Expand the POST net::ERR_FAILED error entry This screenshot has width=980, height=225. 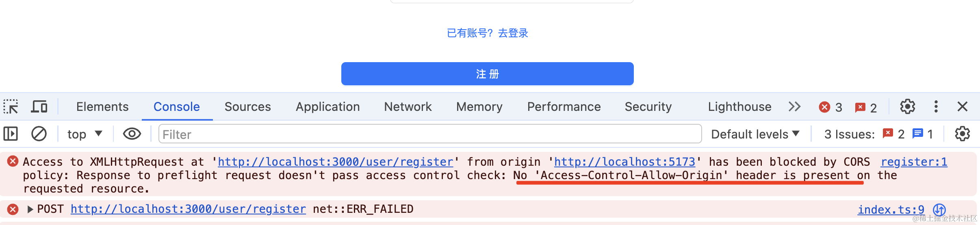(30, 209)
